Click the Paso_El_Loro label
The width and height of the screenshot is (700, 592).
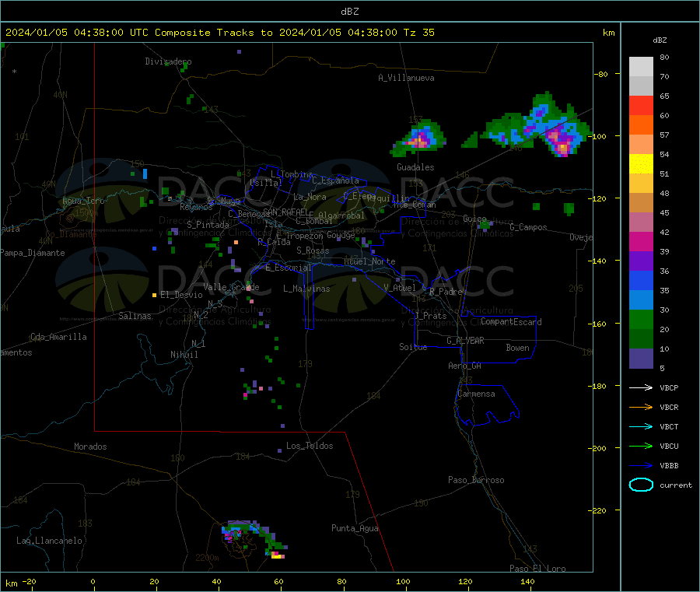point(537,569)
